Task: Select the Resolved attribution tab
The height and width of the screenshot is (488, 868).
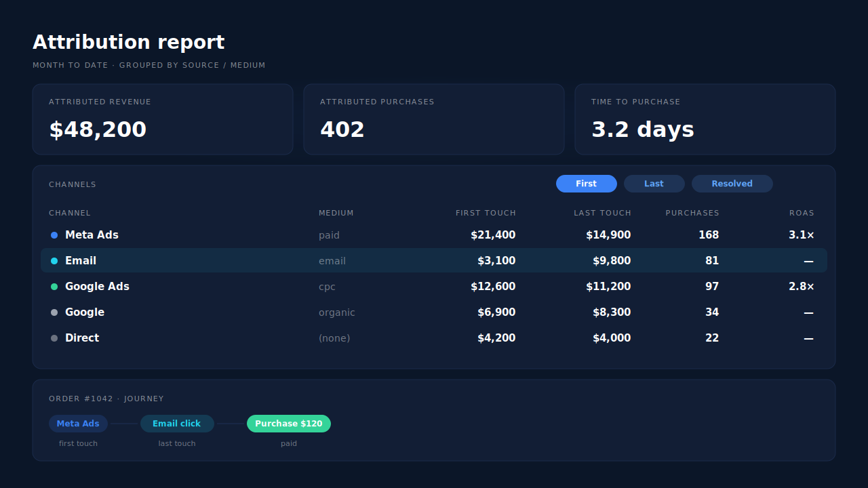Action: tap(732, 184)
